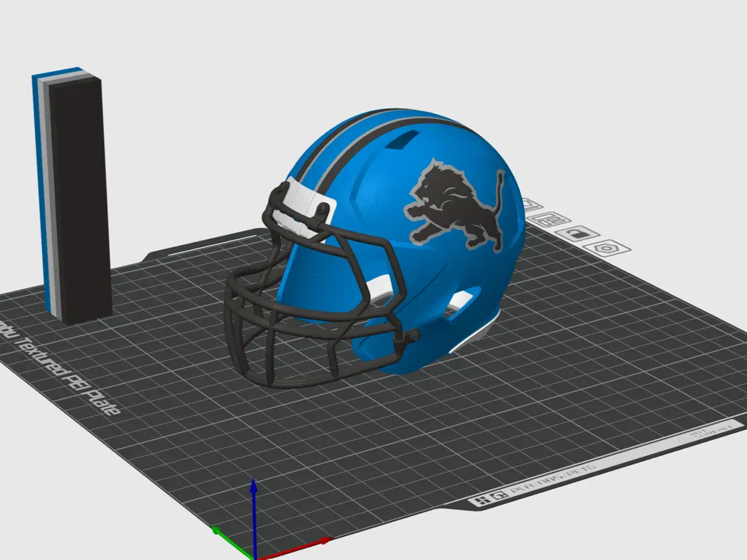Click the arrange icon on the plate edge

tap(551, 219)
